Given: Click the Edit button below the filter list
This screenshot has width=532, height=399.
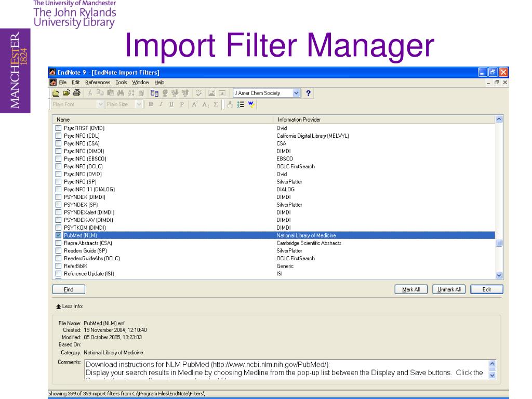Looking at the screenshot, I should (x=486, y=289).
